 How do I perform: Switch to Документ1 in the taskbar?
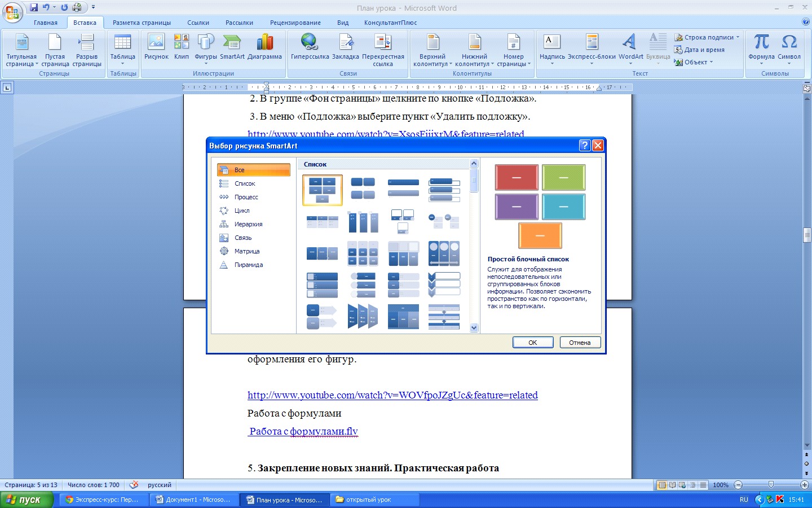193,500
